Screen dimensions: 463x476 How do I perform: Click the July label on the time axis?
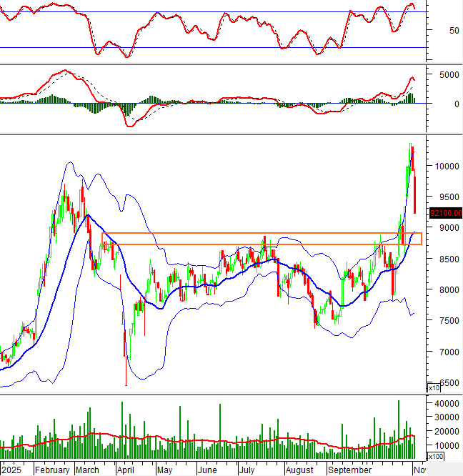247,470
